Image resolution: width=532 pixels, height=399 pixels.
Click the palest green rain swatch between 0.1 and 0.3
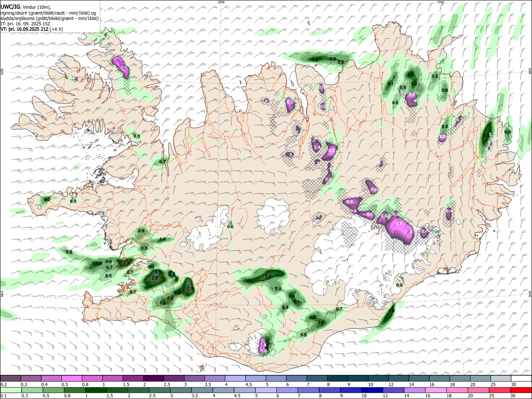click(11, 390)
